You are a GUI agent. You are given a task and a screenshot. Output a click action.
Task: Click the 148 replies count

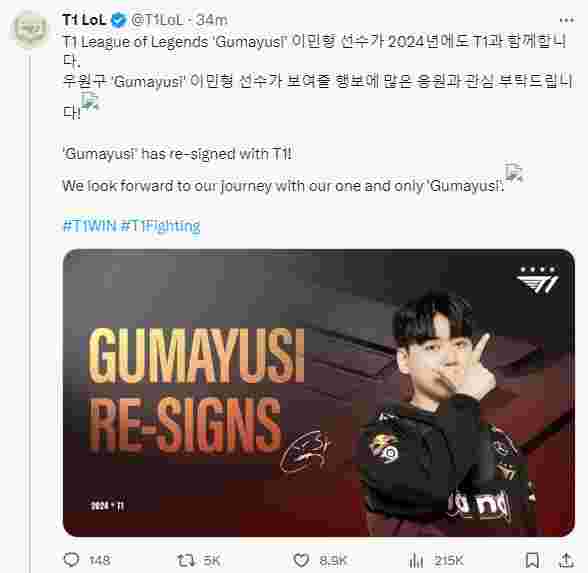(100, 560)
